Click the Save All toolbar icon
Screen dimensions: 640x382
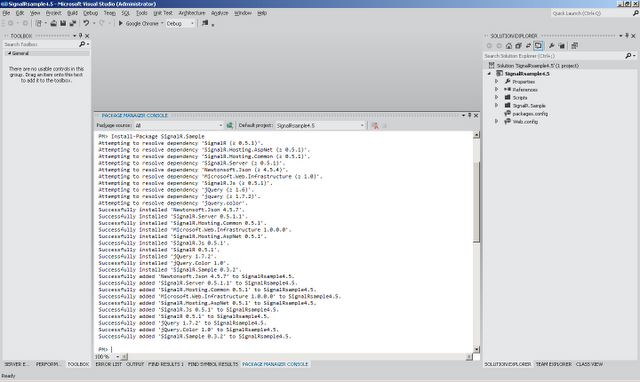tap(73, 23)
